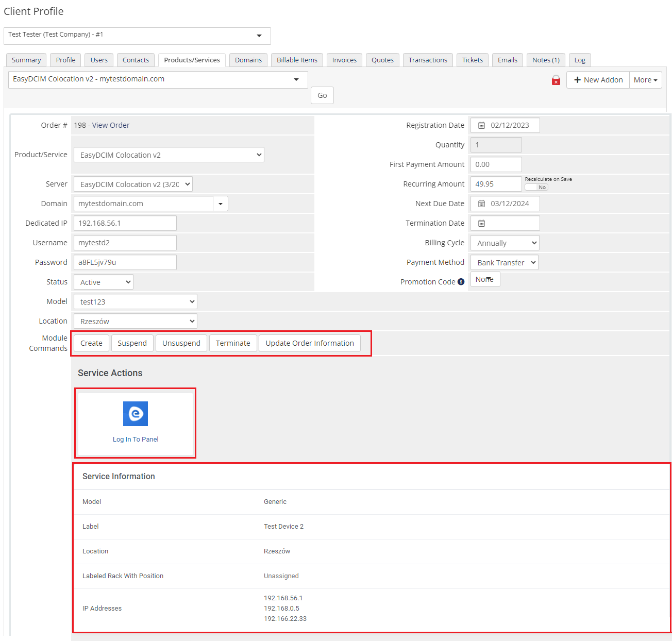The width and height of the screenshot is (672, 641).
Task: Run the Create module command
Action: pyautogui.click(x=91, y=343)
